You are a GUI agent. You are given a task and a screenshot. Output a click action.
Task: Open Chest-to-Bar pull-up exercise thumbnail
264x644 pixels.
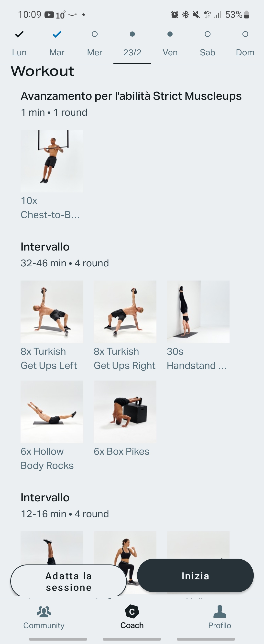click(52, 161)
